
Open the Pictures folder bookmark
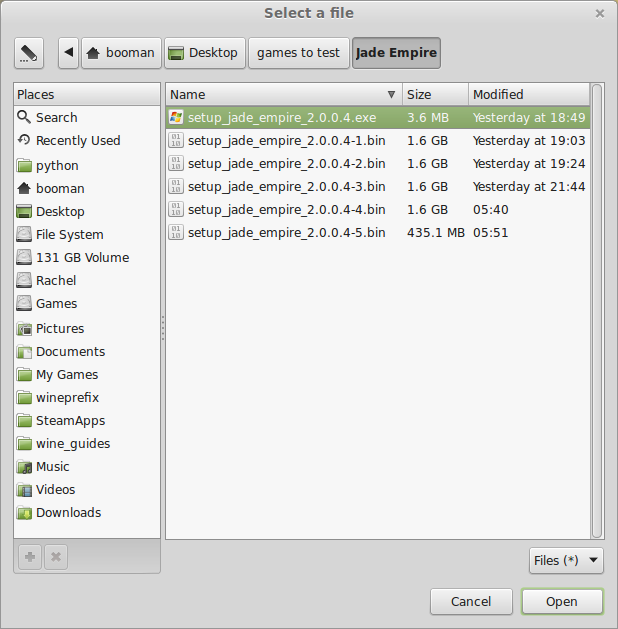tap(87, 329)
